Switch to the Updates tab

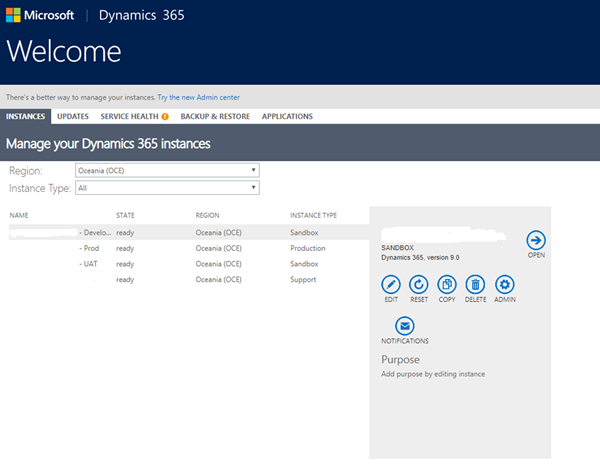pos(73,117)
